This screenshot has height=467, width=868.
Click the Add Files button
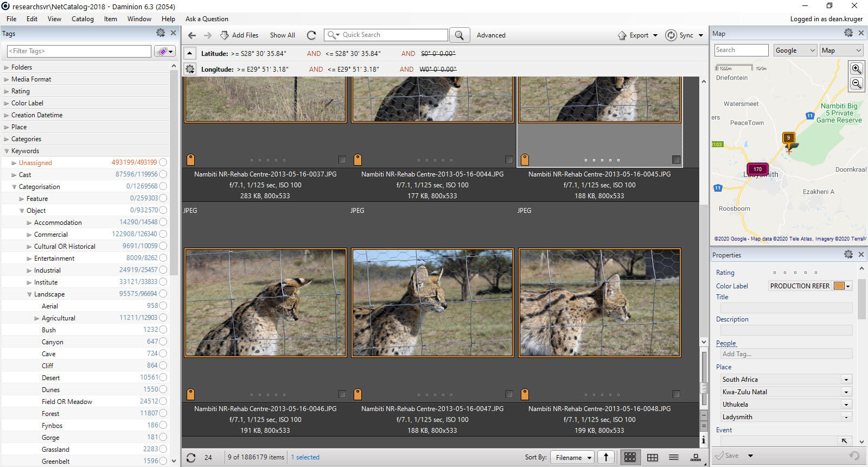[x=239, y=35]
